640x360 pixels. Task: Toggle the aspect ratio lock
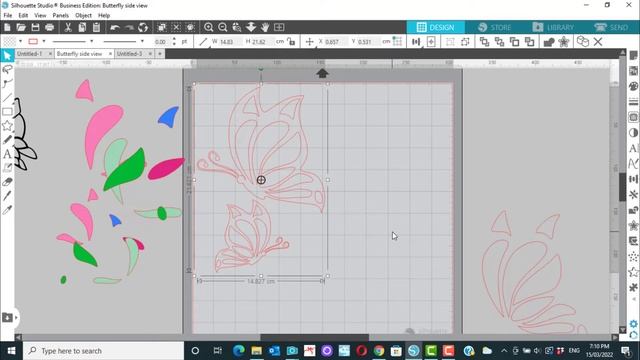point(291,42)
